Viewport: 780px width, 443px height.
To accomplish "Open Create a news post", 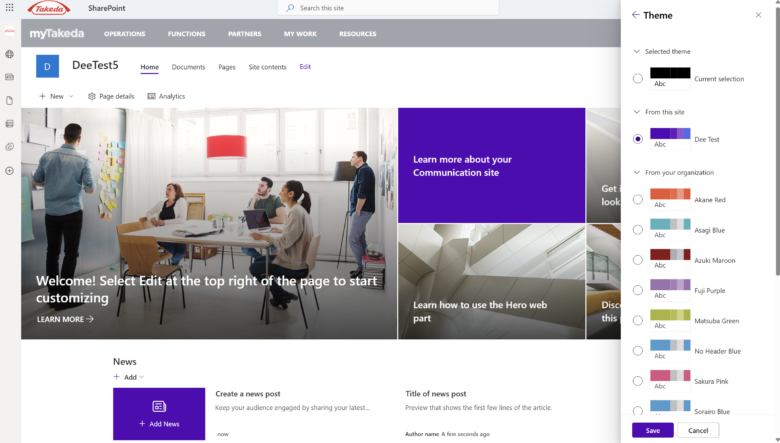I will tap(248, 393).
